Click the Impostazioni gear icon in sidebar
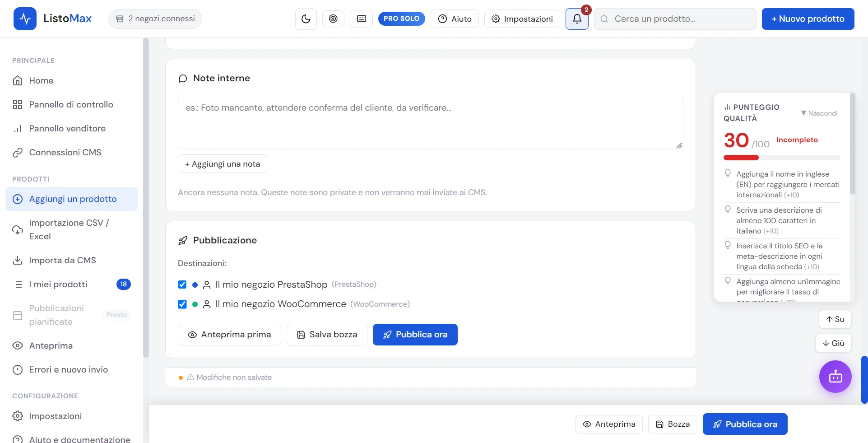Image resolution: width=868 pixels, height=443 pixels. [18, 416]
